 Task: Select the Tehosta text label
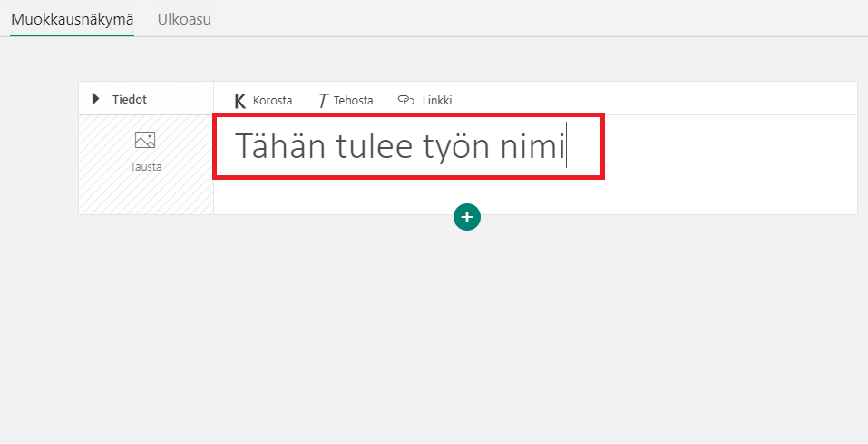353,101
